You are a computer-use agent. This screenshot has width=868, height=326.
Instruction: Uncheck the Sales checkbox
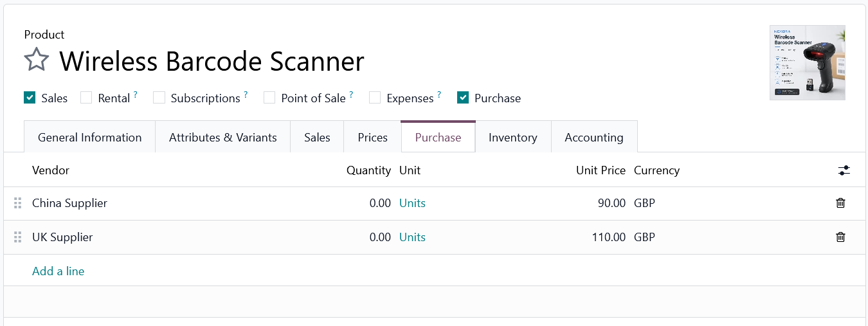click(x=30, y=98)
